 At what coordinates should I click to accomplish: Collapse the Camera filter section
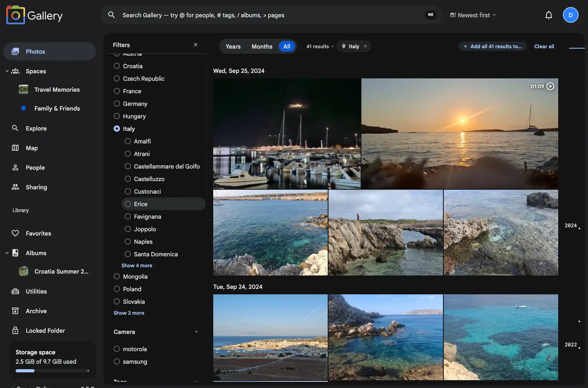click(x=196, y=332)
